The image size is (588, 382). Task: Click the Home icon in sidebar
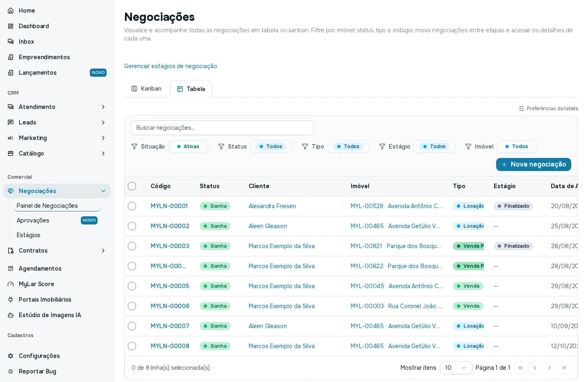(11, 11)
